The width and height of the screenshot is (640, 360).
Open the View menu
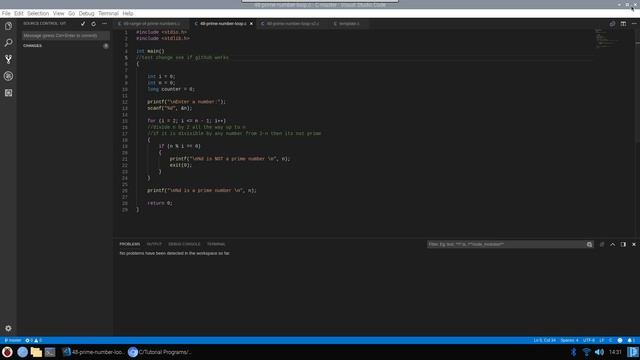pos(58,13)
